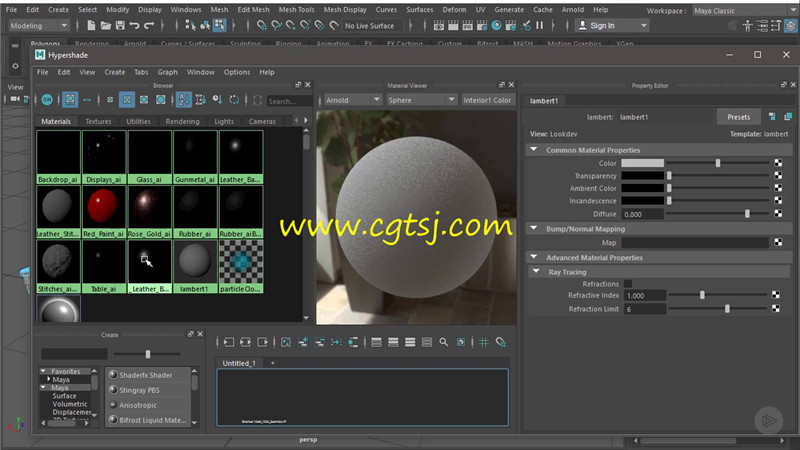Image resolution: width=800 pixels, height=450 pixels.
Task: Sort browser swatches by type
Action: (201, 100)
